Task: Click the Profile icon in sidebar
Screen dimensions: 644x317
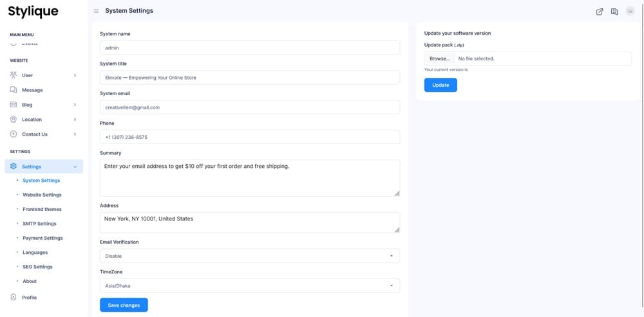Action: tap(14, 298)
